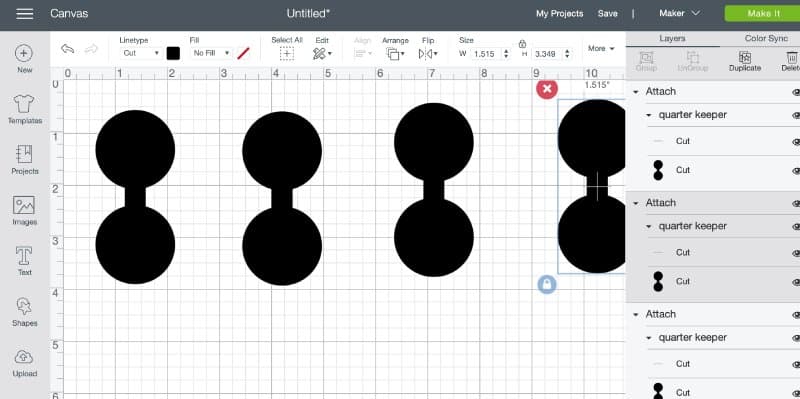This screenshot has width=800, height=399.
Task: Collapse the second Attach group
Action: click(x=636, y=203)
